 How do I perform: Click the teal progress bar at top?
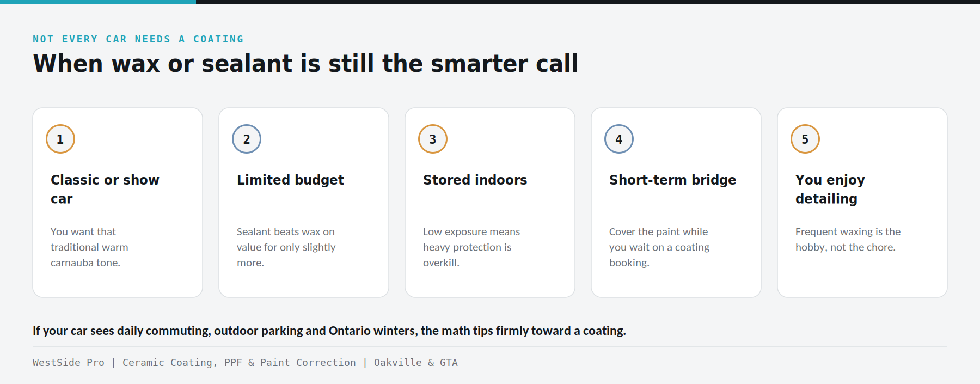click(x=98, y=2)
